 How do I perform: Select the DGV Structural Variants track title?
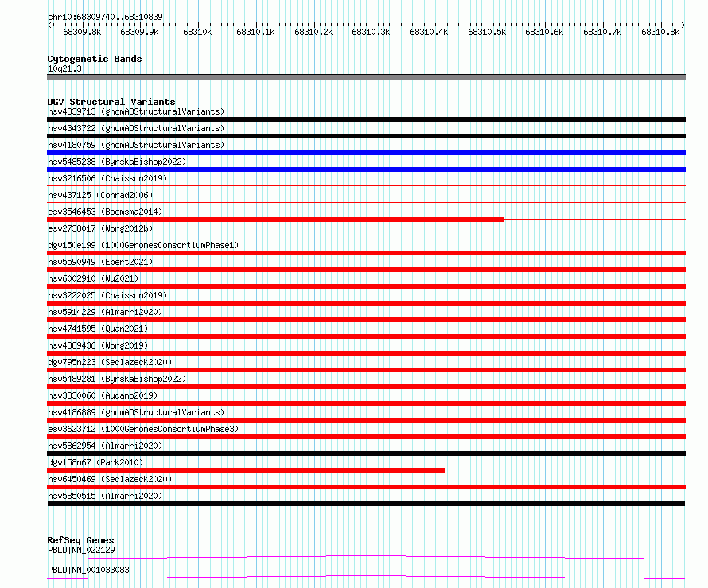pos(111,102)
